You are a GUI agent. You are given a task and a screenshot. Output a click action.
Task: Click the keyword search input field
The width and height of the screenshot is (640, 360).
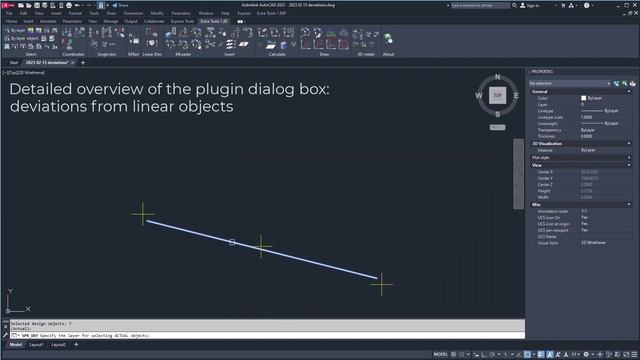coord(480,5)
